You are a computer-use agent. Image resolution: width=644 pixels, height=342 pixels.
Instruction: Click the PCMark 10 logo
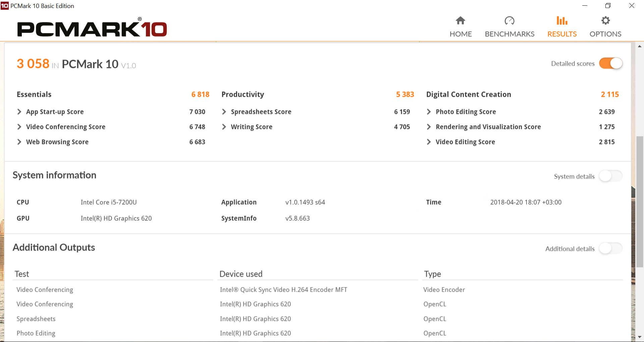coord(92,28)
